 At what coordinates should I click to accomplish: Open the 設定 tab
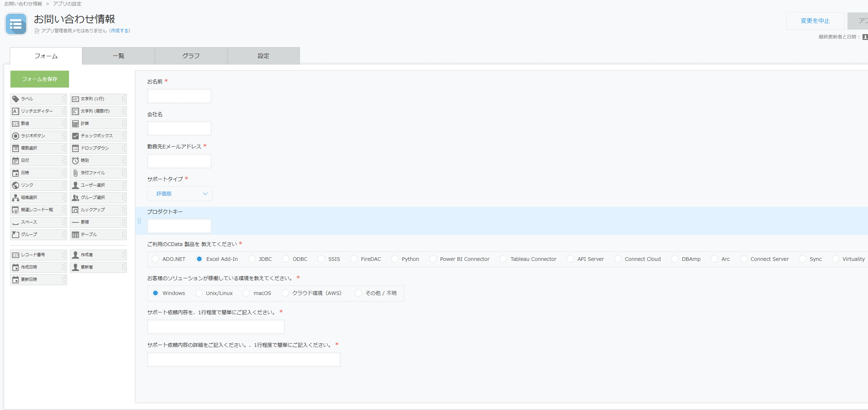263,56
